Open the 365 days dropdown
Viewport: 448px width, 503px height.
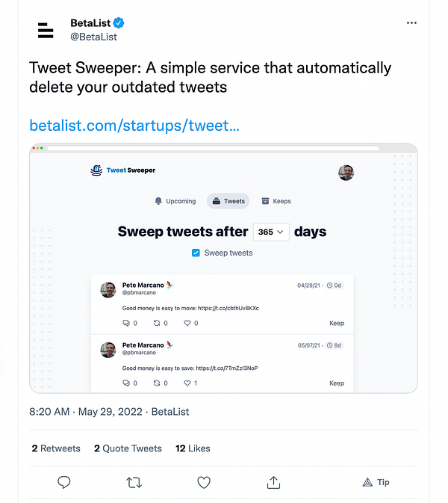271,232
